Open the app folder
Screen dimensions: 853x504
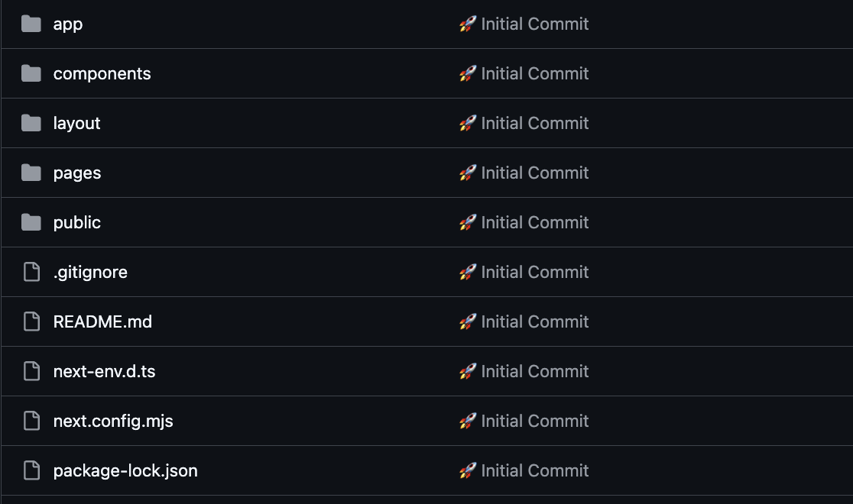68,24
